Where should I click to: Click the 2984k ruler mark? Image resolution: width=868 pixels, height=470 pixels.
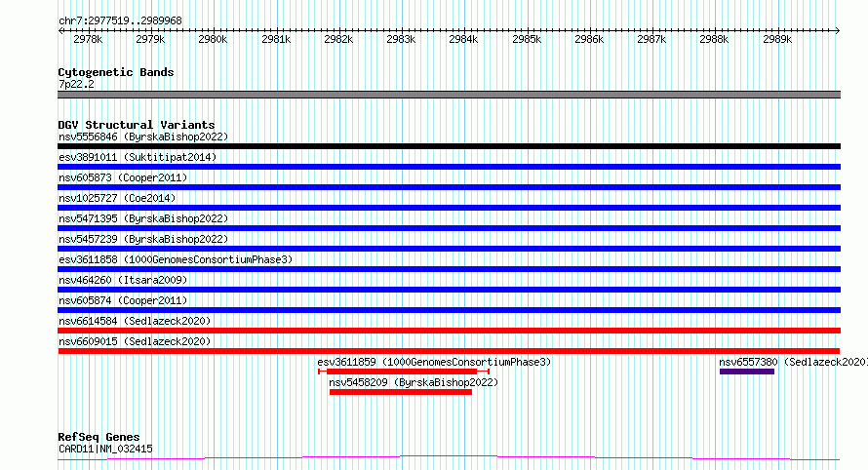464,39
